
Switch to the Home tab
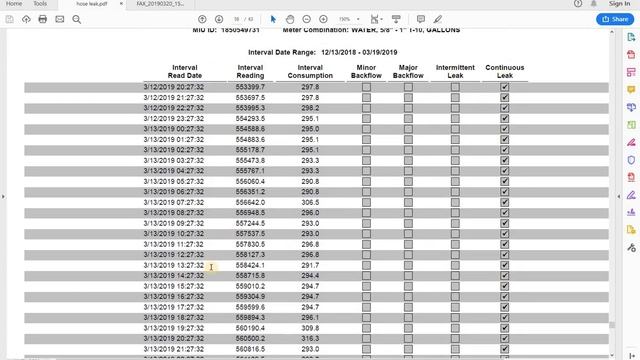tap(14, 4)
